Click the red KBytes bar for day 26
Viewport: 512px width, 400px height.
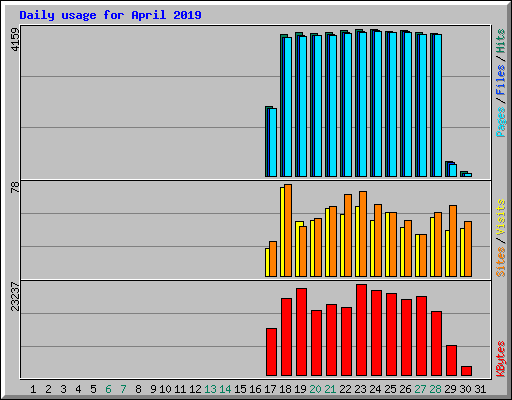click(x=406, y=337)
